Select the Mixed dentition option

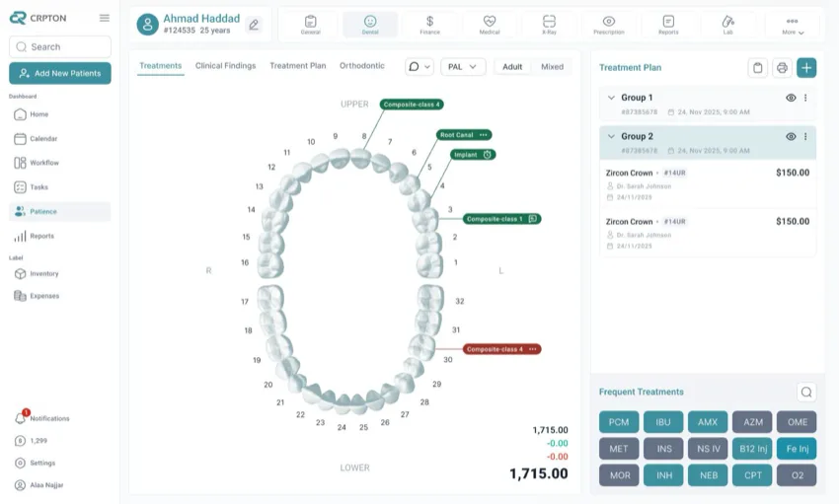[x=552, y=67]
